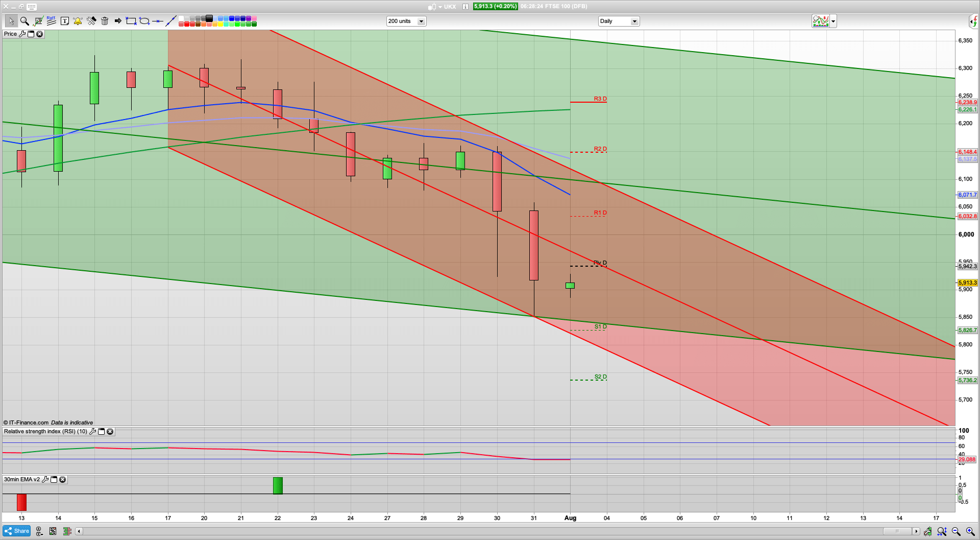
Task: Select the Raff channel drawing tool
Action: click(x=51, y=21)
